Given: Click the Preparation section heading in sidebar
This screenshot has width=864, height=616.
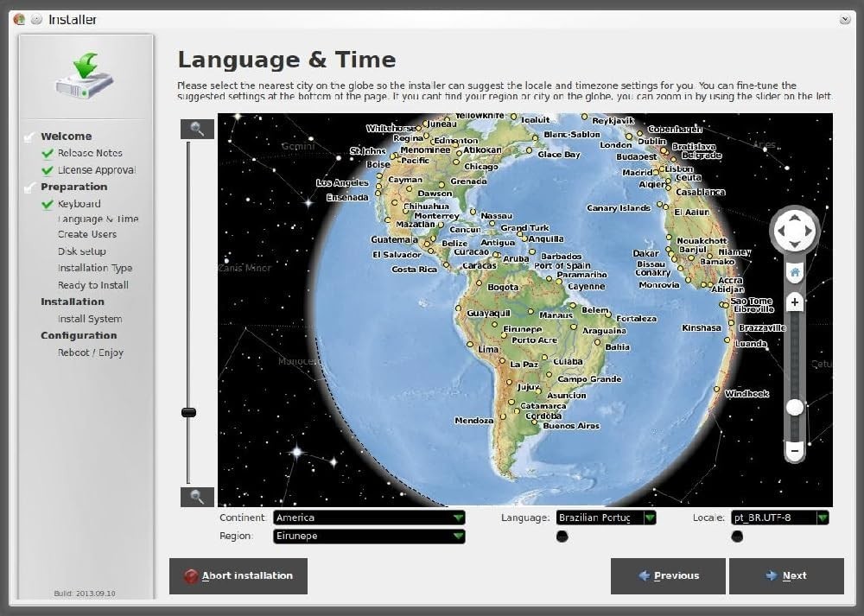Looking at the screenshot, I should pos(73,187).
